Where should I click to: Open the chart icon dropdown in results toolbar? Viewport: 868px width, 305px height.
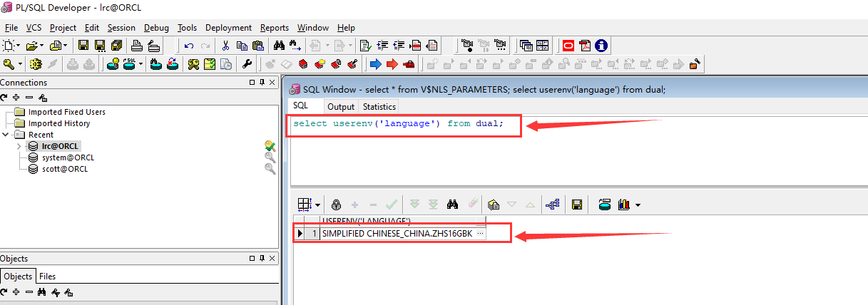[x=638, y=205]
